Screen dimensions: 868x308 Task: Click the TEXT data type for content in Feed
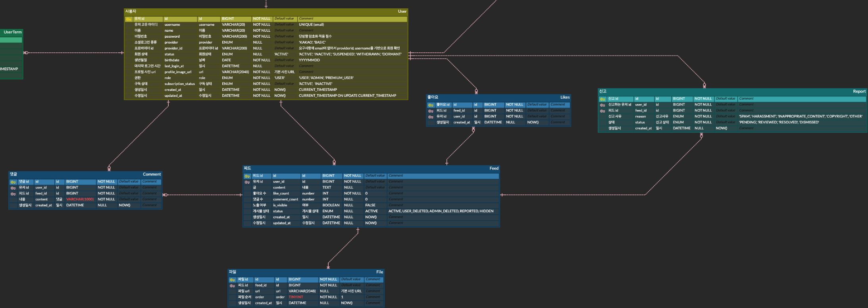327,187
